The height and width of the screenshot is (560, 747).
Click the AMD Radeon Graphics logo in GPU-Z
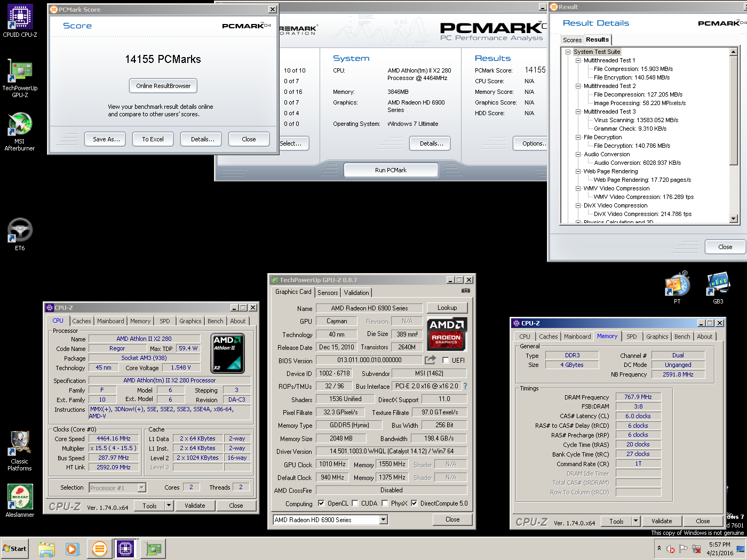(447, 334)
